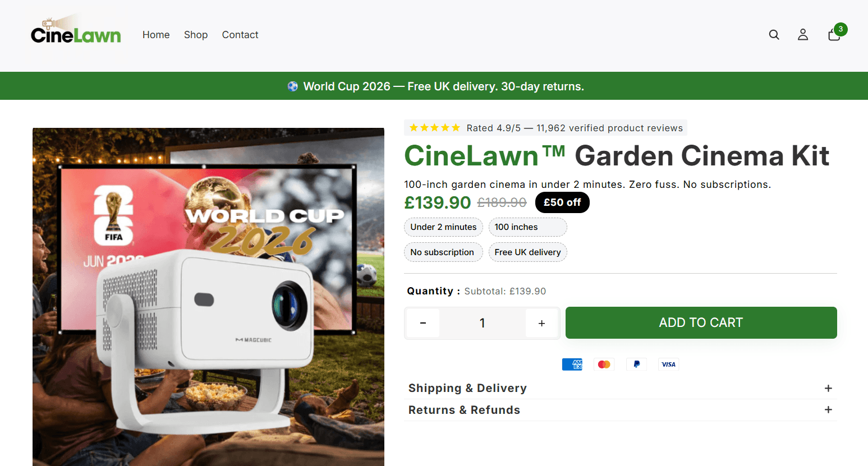The height and width of the screenshot is (466, 868).
Task: Click the 'Free UK delivery' feature pill
Action: (x=528, y=252)
